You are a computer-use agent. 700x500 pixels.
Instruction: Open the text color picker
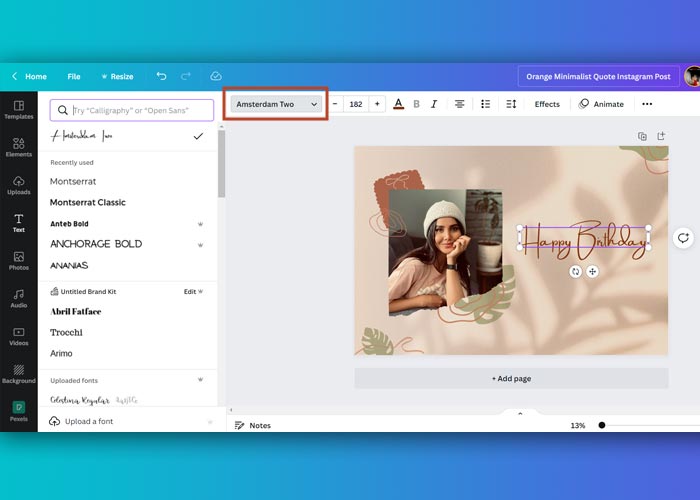click(x=399, y=104)
